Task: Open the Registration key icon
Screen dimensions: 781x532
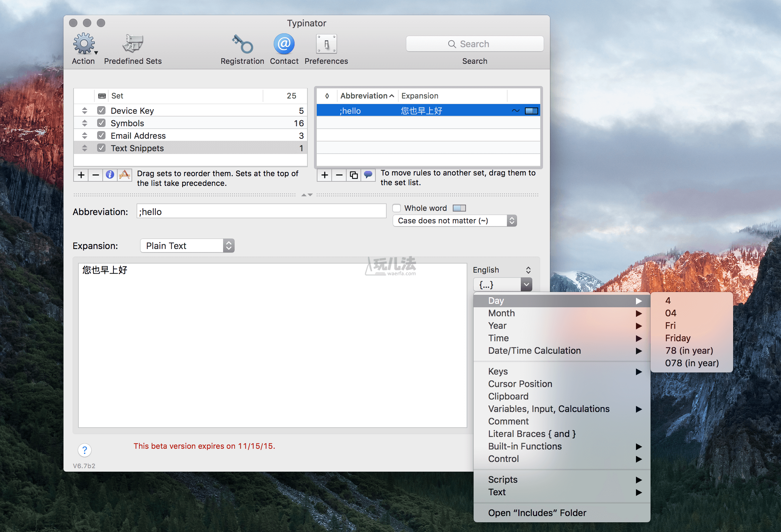Action: click(242, 44)
